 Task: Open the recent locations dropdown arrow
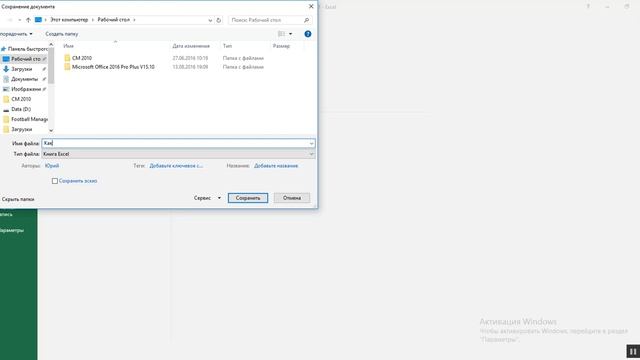(20, 20)
